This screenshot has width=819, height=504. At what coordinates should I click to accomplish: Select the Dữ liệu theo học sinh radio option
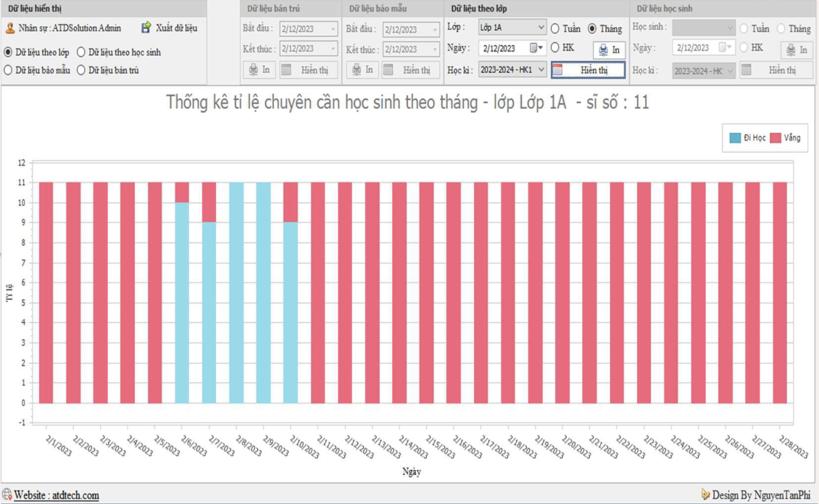pos(81,52)
